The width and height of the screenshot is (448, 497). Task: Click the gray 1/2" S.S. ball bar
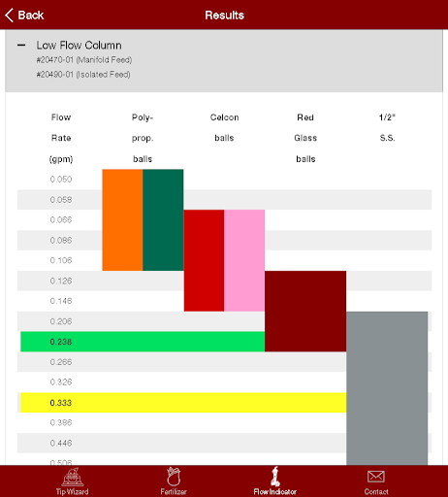[x=387, y=388]
